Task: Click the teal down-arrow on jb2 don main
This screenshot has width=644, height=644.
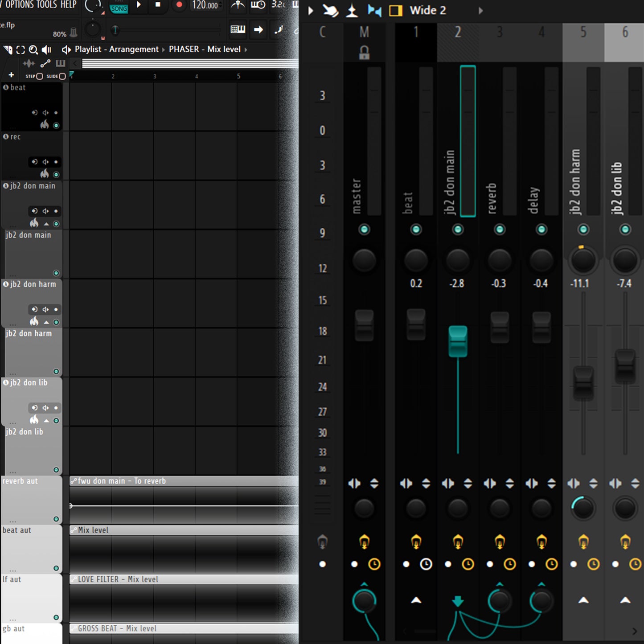Action: [458, 601]
